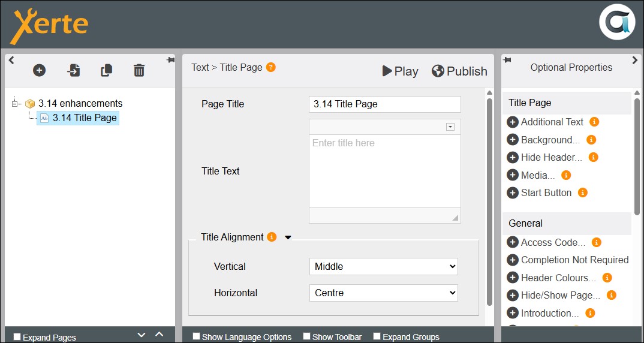Add the Completion Not Required property

coord(513,260)
